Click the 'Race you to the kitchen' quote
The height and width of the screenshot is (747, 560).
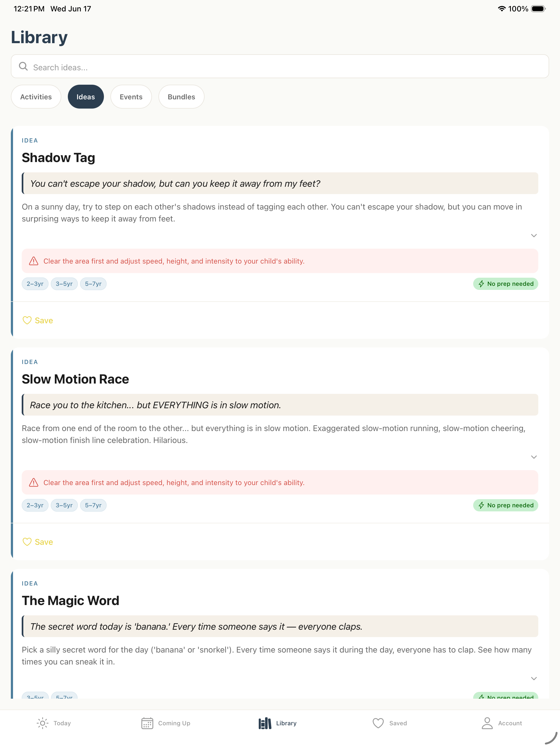click(280, 405)
